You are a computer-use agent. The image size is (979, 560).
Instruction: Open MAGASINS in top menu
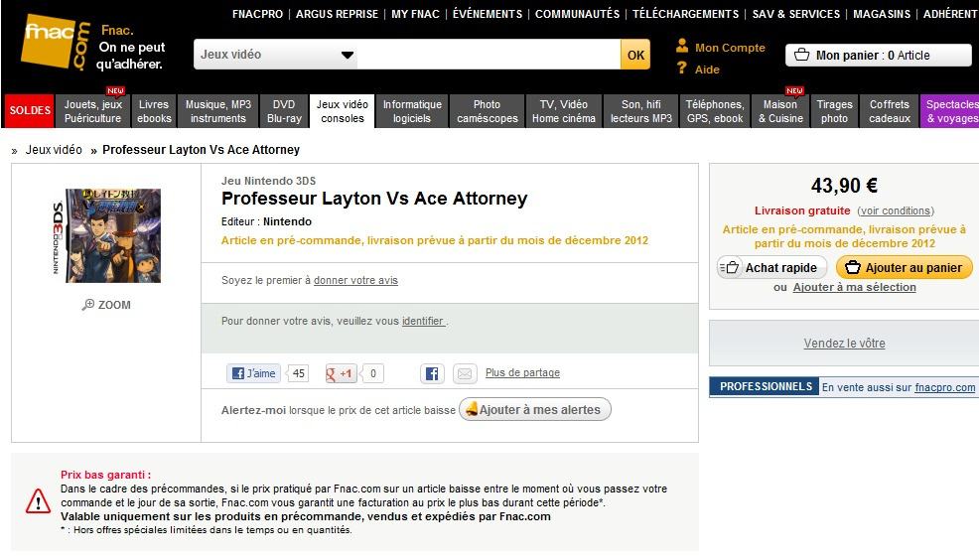[x=882, y=14]
